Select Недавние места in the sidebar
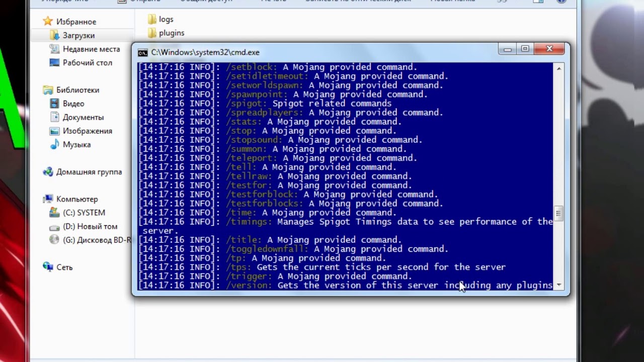The width and height of the screenshot is (644, 362). tap(91, 49)
